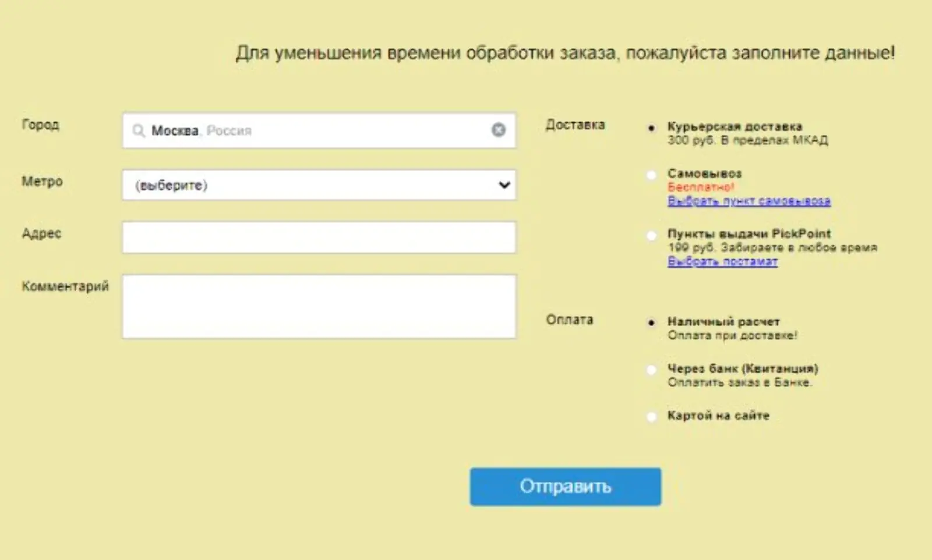This screenshot has width=932, height=560.
Task: Click the Город field label
Action: pyautogui.click(x=40, y=125)
